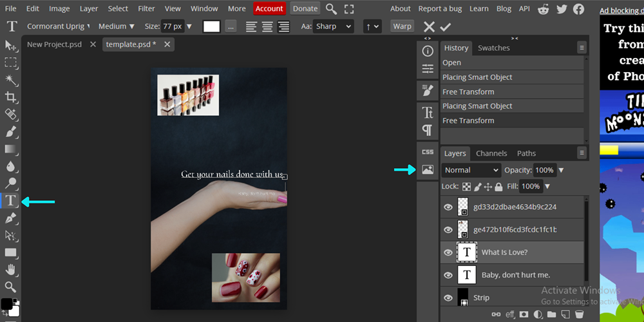The height and width of the screenshot is (322, 644).
Task: Select the Gradient tool
Action: tap(10, 149)
